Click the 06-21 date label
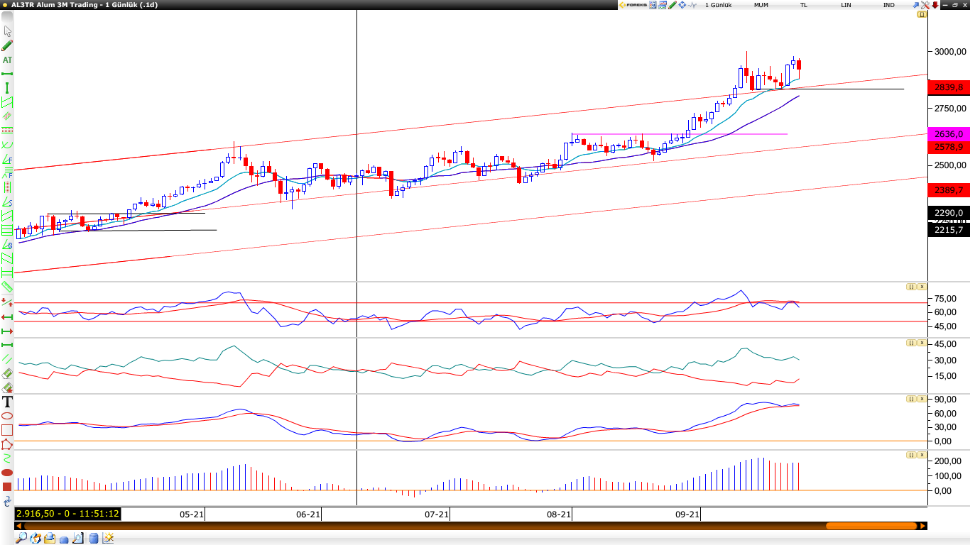 [x=308, y=514]
